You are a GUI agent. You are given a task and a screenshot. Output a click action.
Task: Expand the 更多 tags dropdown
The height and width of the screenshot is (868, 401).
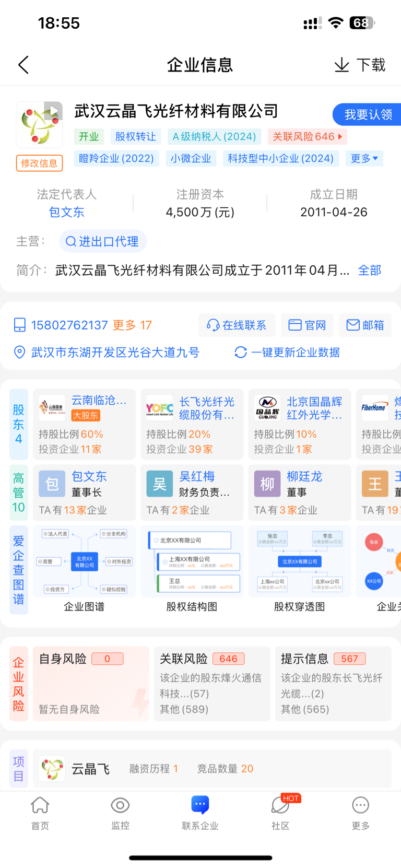point(364,158)
